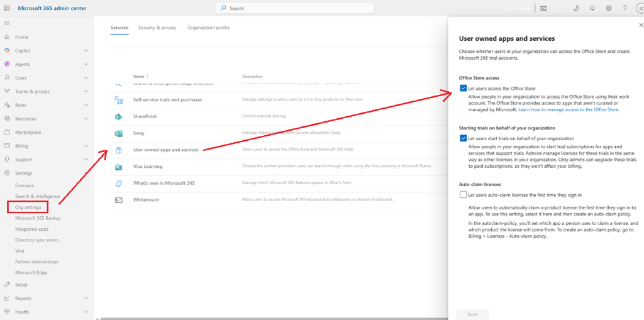Click the SharePoint icon in services list
The height and width of the screenshot is (320, 644).
point(118,117)
